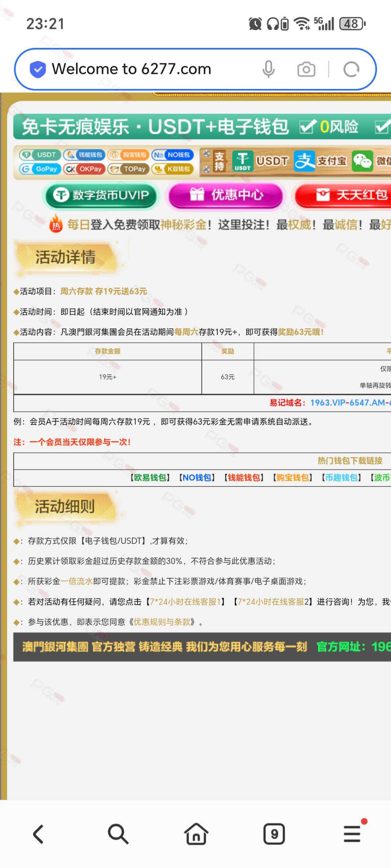Select the GoPay wallet badge

coord(40,169)
